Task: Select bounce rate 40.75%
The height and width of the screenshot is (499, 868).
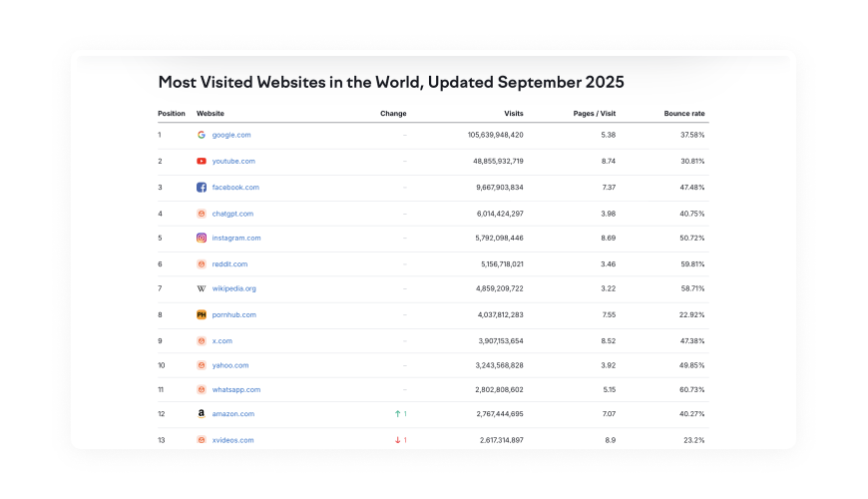Action: click(692, 214)
